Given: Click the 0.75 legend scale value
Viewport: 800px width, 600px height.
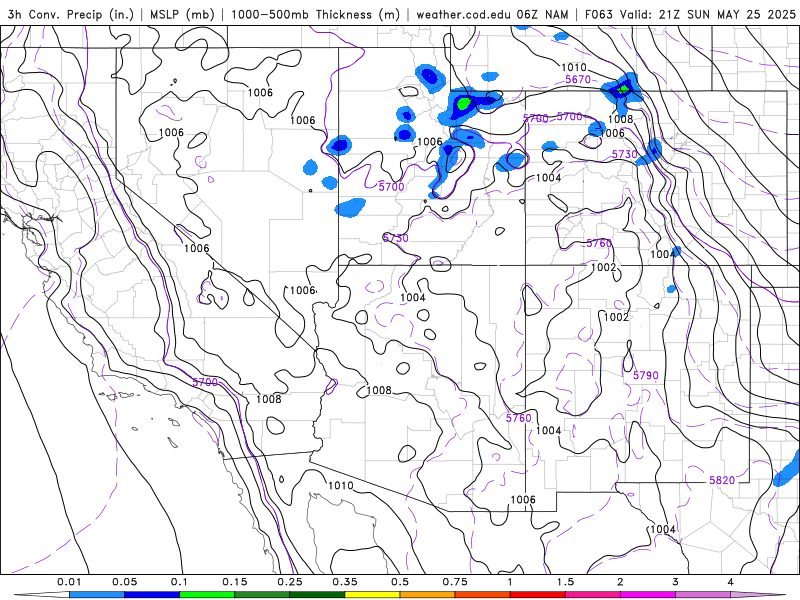Looking at the screenshot, I should tap(455, 582).
